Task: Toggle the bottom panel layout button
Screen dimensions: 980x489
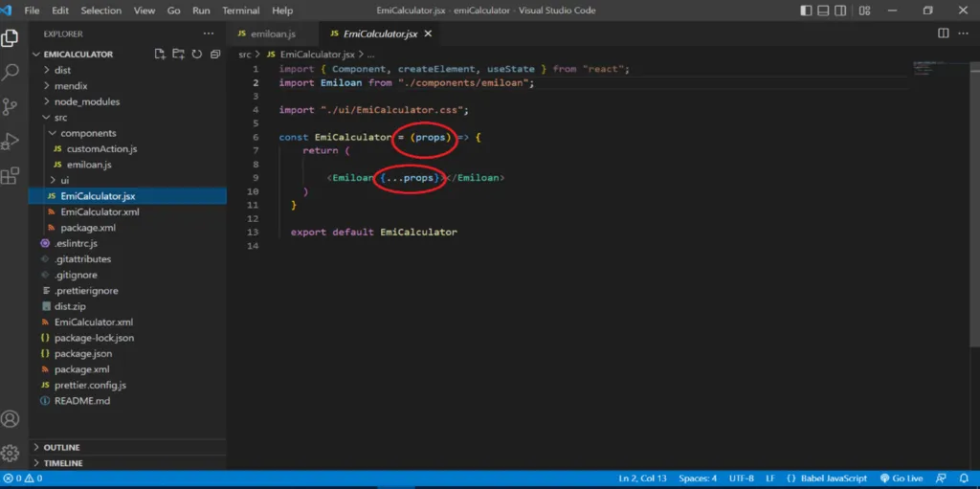Action: coord(824,10)
